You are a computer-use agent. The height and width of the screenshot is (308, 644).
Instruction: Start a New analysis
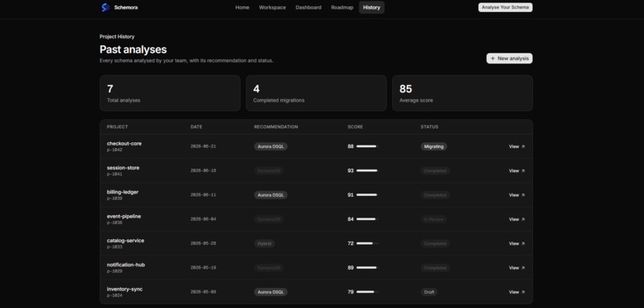(509, 58)
